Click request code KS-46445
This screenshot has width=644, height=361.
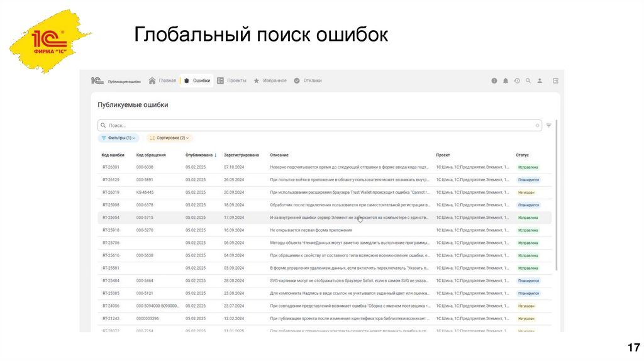tap(145, 192)
